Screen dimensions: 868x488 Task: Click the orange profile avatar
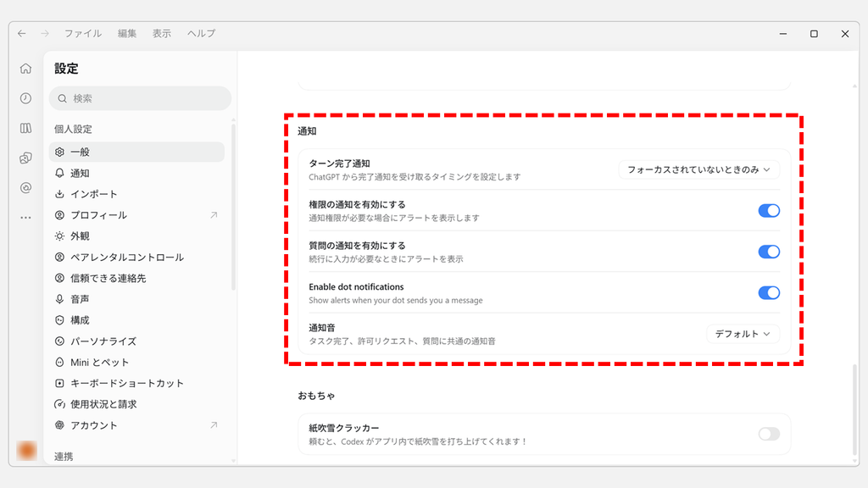click(x=26, y=451)
